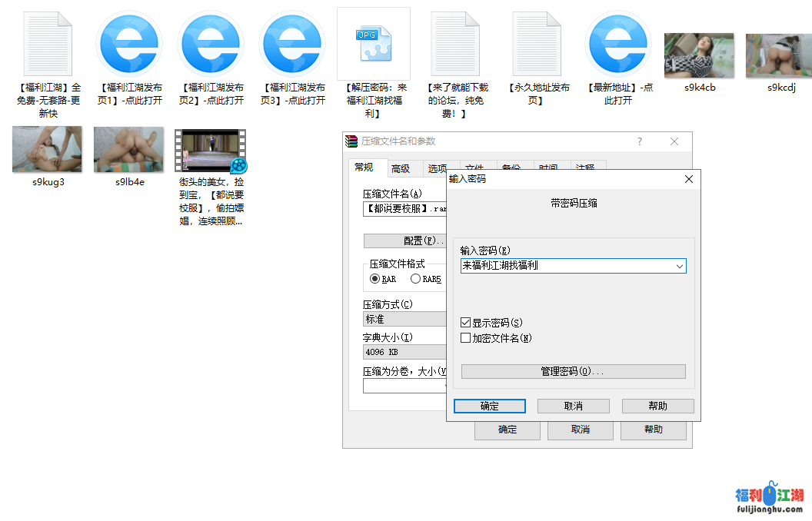Open the 福利江湖发布页2 browser shortcut
Screen dimensions: 812x521
coord(211,45)
